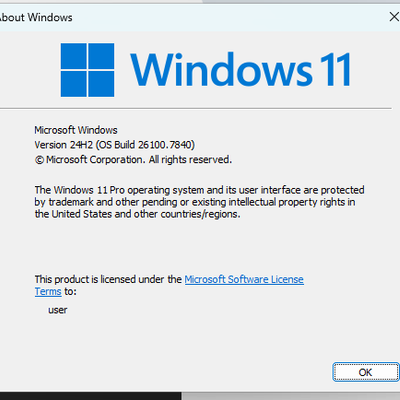The height and width of the screenshot is (400, 400).
Task: Click the Windows 11 logo squares
Action: tap(87, 70)
